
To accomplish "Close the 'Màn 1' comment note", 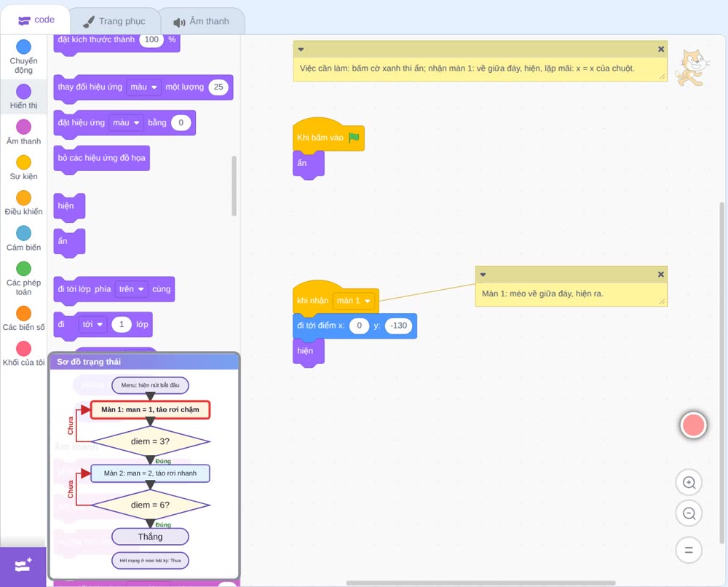I will tap(661, 275).
